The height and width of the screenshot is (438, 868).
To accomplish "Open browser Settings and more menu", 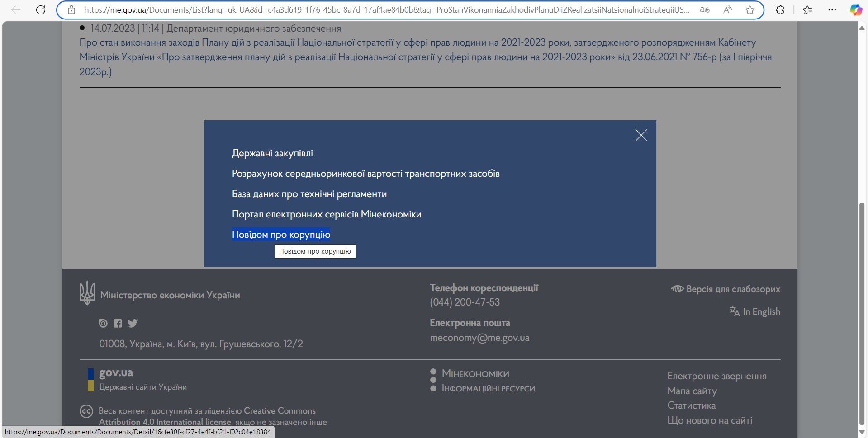I will [x=832, y=10].
